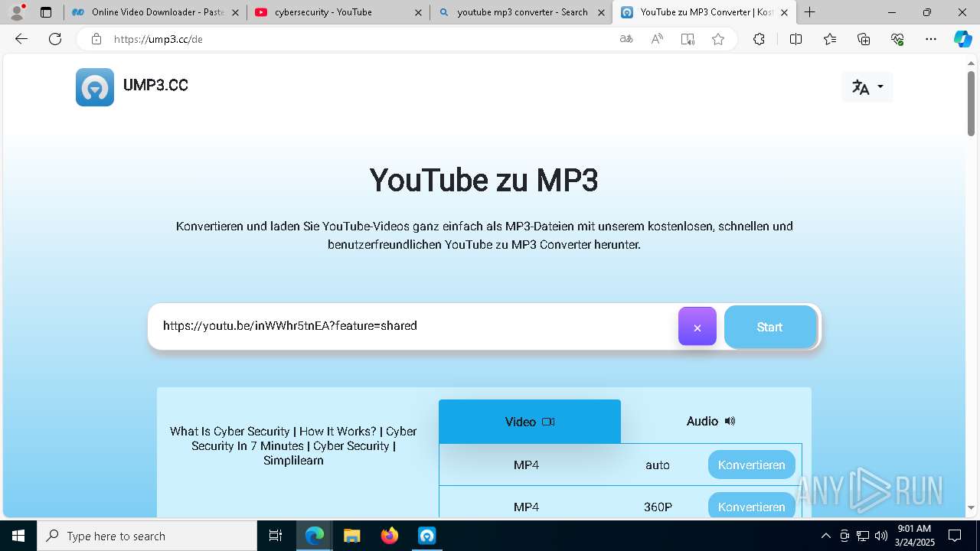Click the UMP3.CC site name text
980x551 pixels.
click(x=155, y=86)
